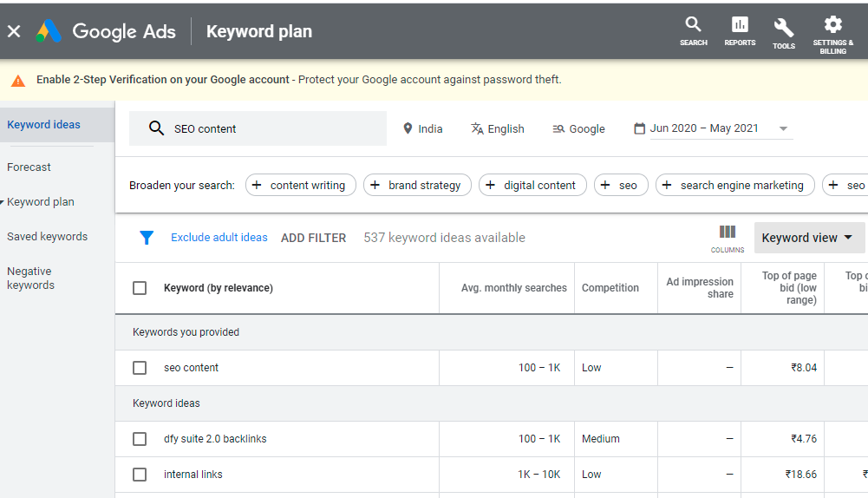The width and height of the screenshot is (868, 498).
Task: Open the Keyword view dropdown
Action: tap(809, 238)
